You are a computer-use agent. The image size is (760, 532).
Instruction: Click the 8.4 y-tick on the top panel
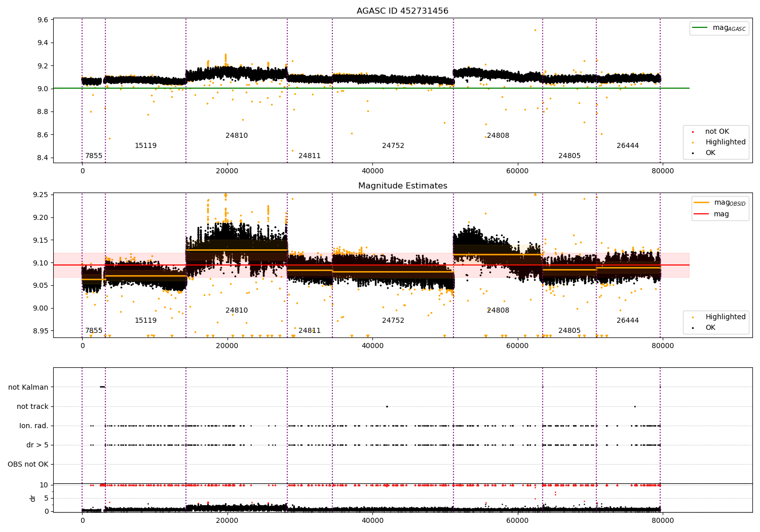point(43,158)
